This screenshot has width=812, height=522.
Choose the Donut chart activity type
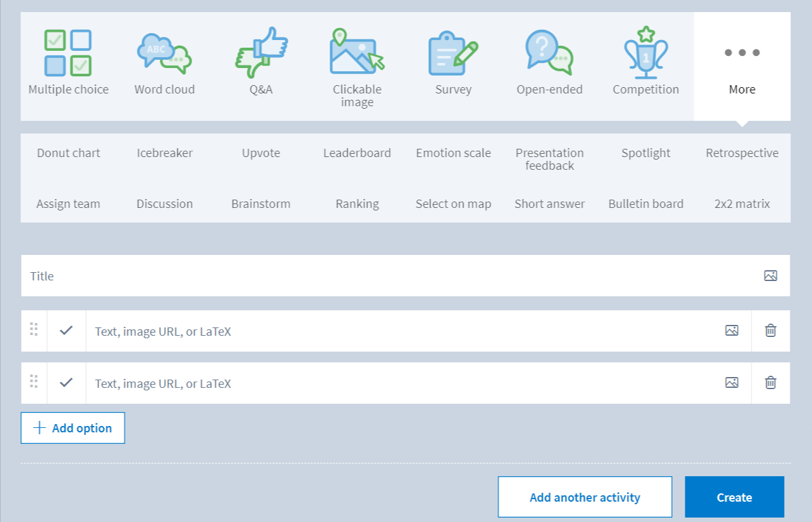point(68,153)
